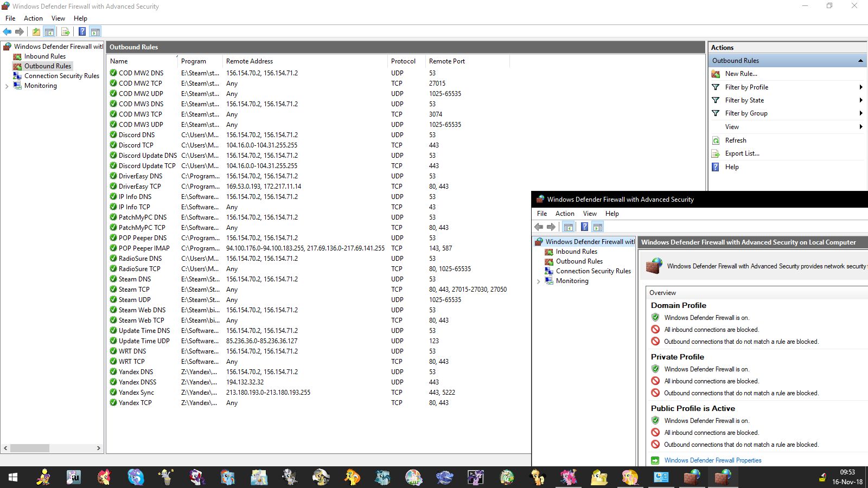Open the Action menu in front window
The width and height of the screenshot is (868, 488).
point(565,214)
